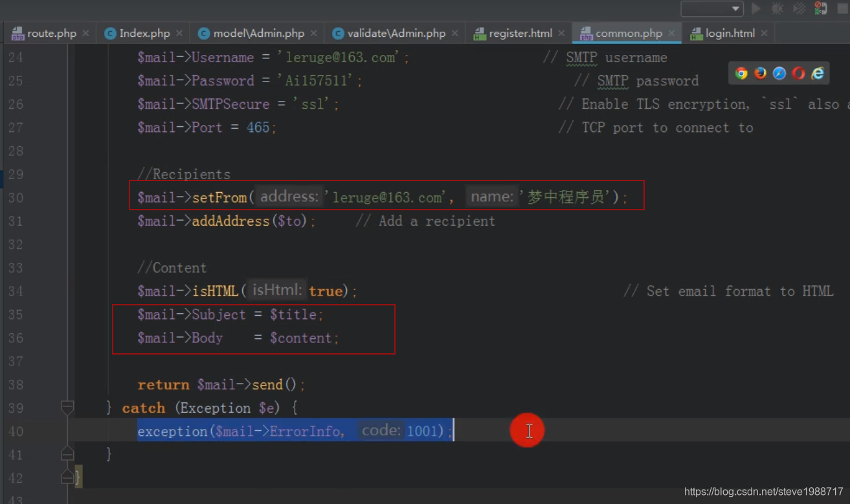Click line number 30 in the gutter
Screen dimensions: 850x504
pos(16,197)
